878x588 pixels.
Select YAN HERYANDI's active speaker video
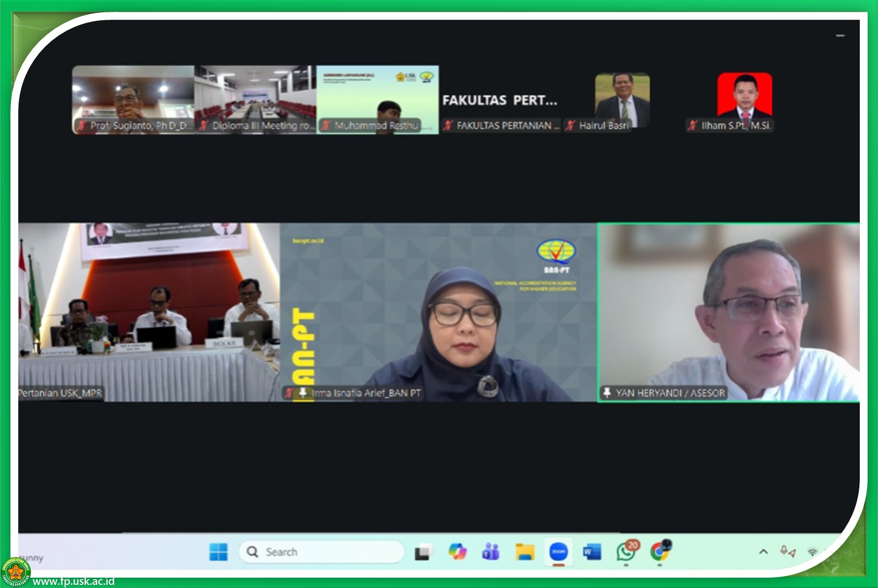(x=729, y=312)
